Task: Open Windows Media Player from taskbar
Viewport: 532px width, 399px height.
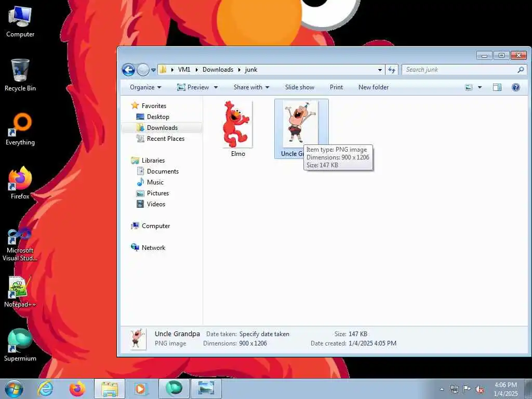Action: click(141, 389)
